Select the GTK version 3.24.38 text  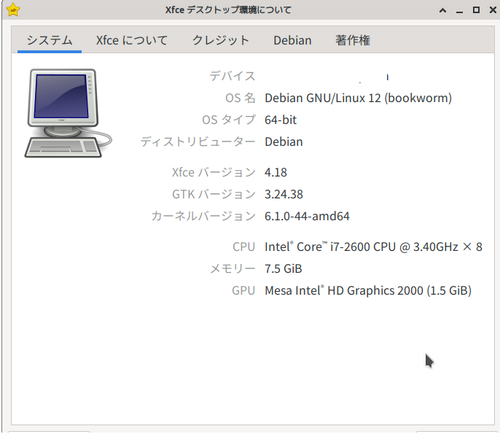pos(284,194)
